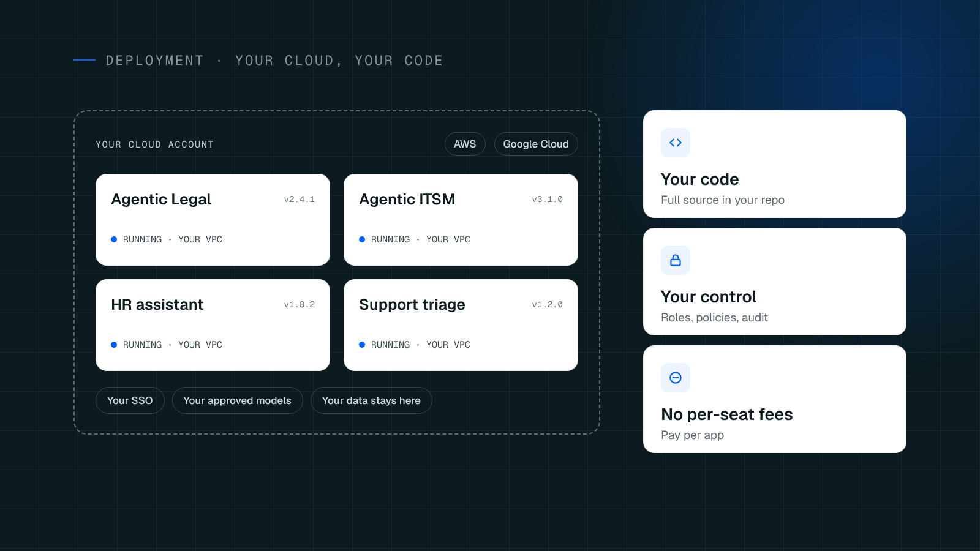
Task: Click the Pay per app text
Action: (692, 435)
